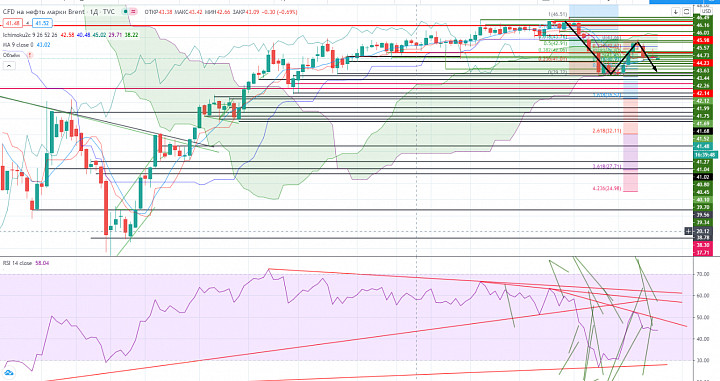Click the Объём volume indicator label
This screenshot has width=720, height=381.
tap(11, 55)
